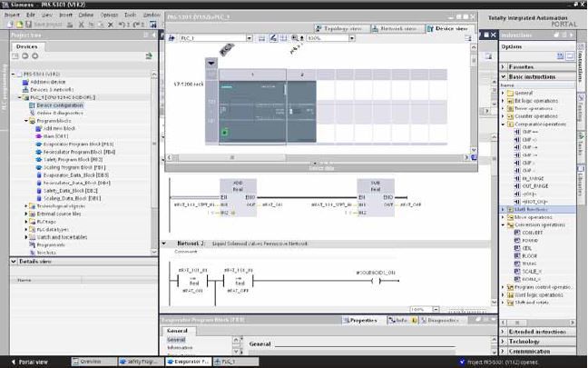Expand the Technological objects folder

tap(26, 205)
